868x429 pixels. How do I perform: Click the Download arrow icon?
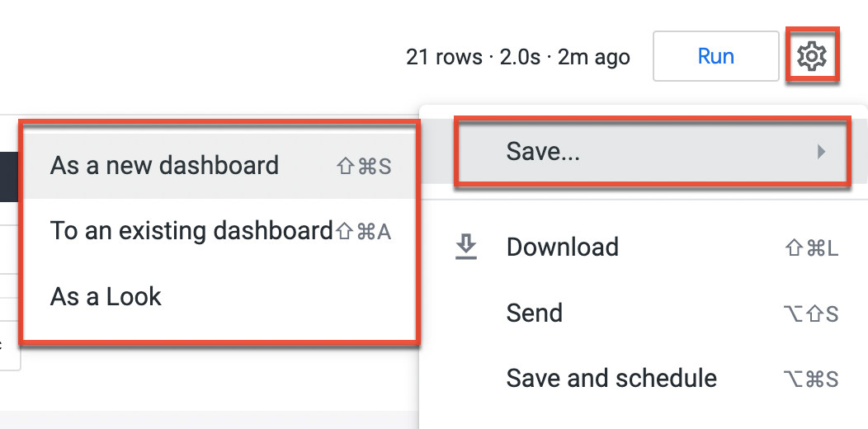point(466,247)
